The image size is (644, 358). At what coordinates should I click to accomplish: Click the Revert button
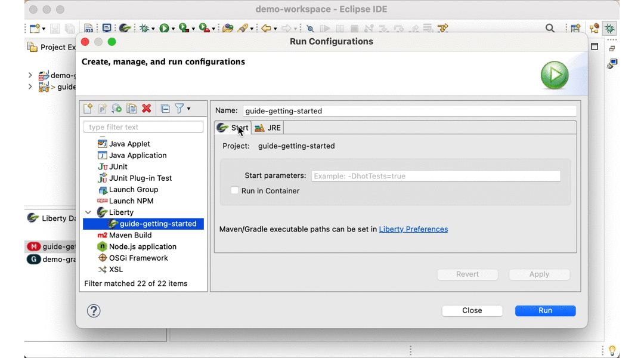point(467,274)
